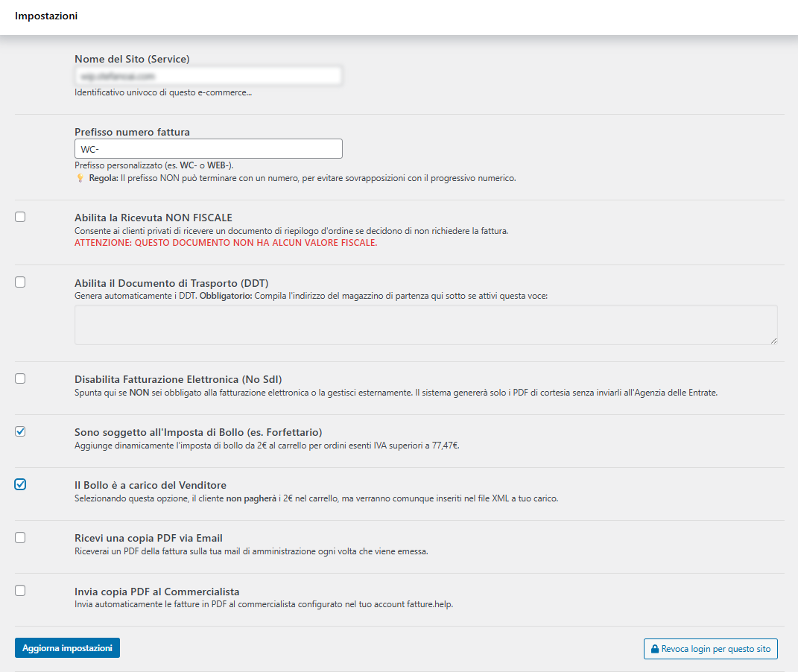Click the DDT textarea resize handle
Image resolution: width=798 pixels, height=672 pixels.
[x=773, y=340]
